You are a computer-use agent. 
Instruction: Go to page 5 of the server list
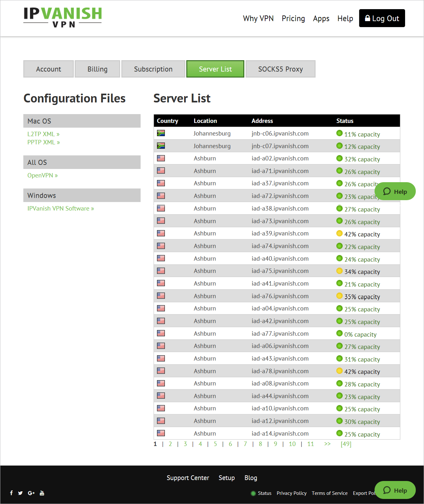(215, 444)
